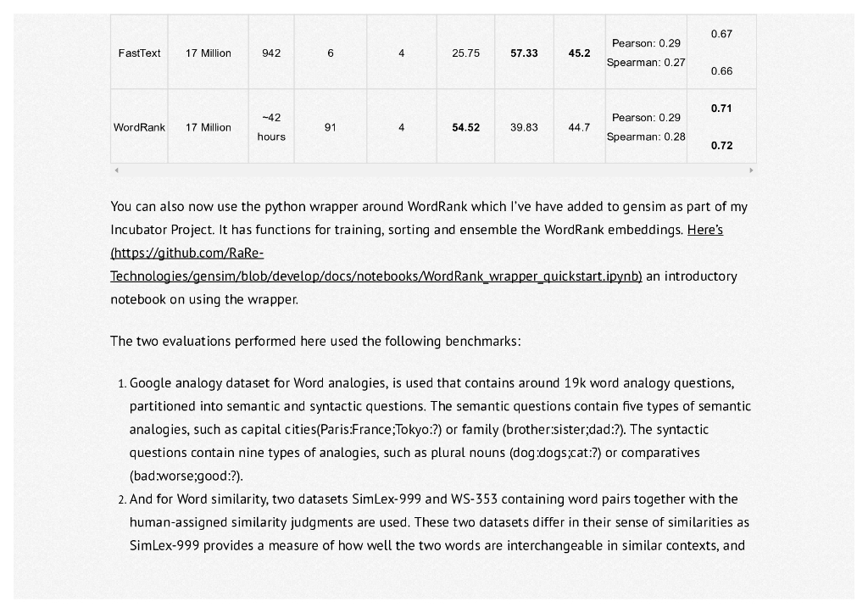The width and height of the screenshot is (868, 613).
Task: Click the "Spearman: 0.28" cell text
Action: (x=646, y=137)
